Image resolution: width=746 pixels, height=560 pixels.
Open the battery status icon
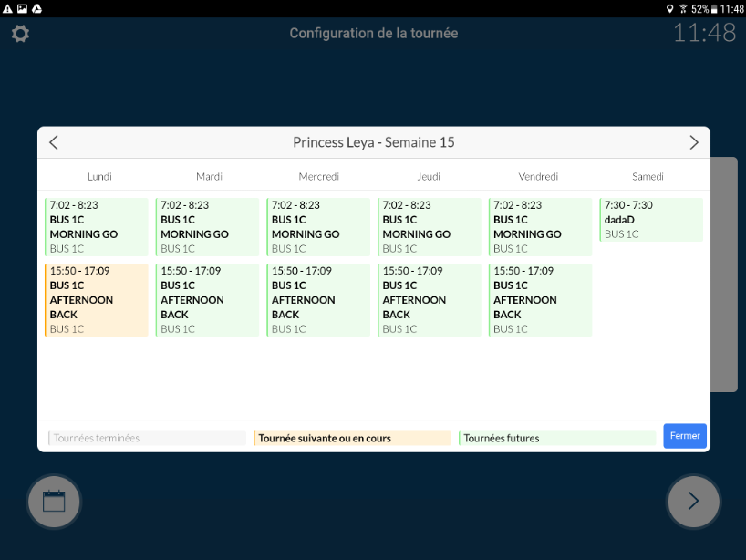714,8
